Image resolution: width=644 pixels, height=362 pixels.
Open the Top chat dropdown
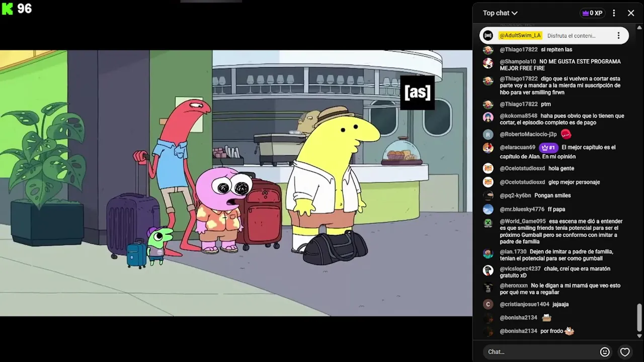[500, 13]
